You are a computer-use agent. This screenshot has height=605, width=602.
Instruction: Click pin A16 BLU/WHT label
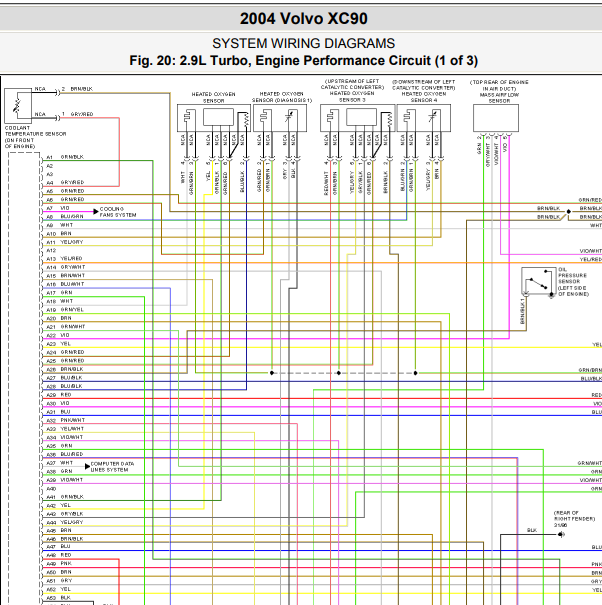(x=65, y=284)
